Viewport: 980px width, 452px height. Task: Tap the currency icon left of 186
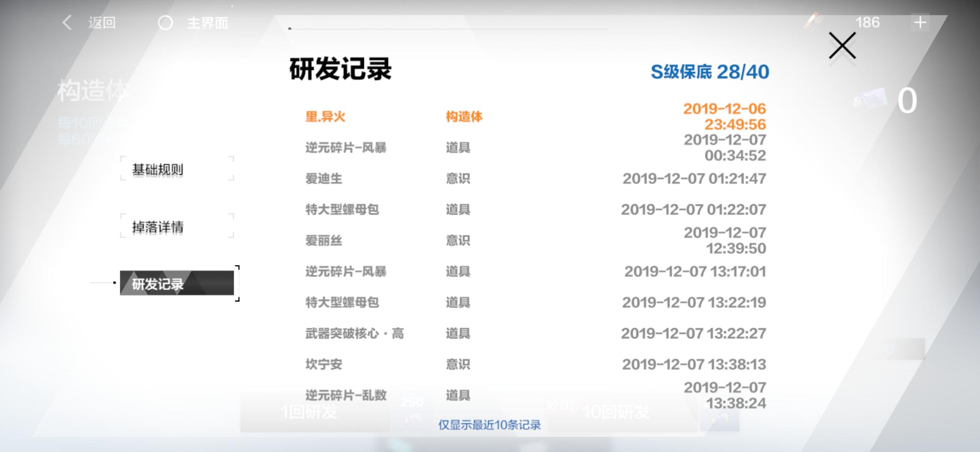point(813,22)
